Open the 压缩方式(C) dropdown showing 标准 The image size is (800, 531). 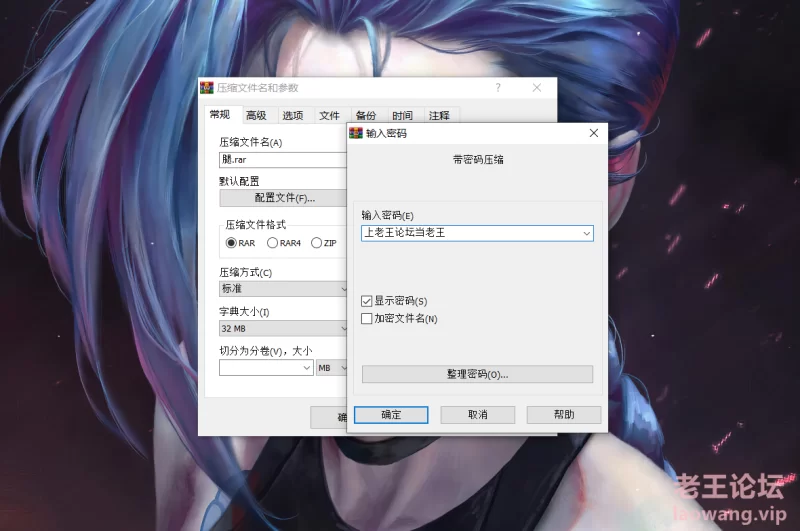283,289
